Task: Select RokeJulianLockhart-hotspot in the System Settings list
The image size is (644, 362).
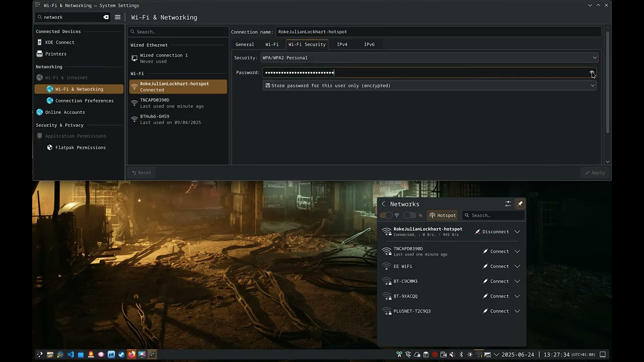Action: [x=178, y=86]
